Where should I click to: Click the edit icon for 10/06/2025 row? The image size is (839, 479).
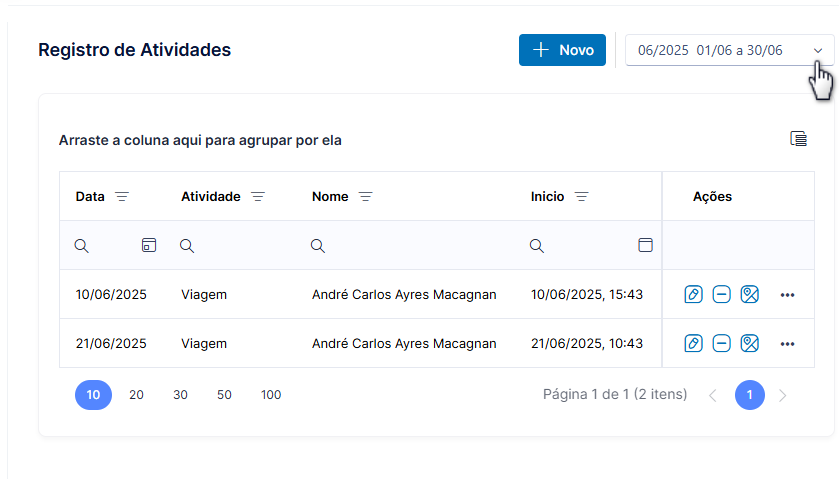pyautogui.click(x=693, y=294)
